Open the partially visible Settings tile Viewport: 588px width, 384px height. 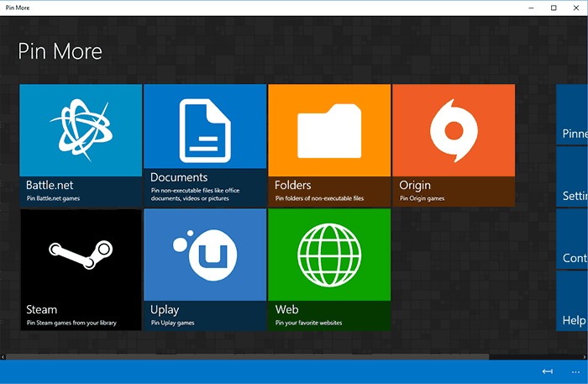[572, 176]
